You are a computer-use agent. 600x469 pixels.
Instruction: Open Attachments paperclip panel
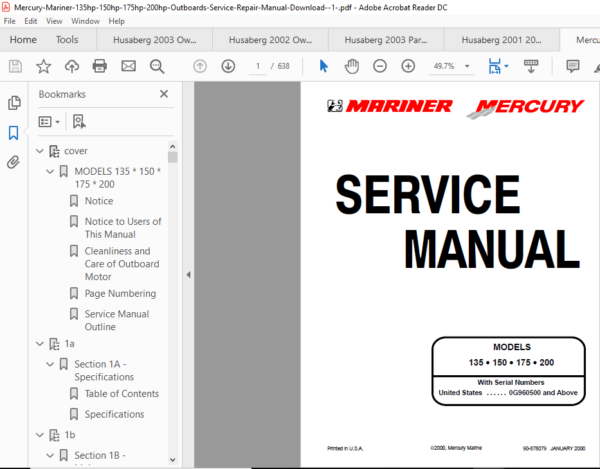(x=13, y=162)
